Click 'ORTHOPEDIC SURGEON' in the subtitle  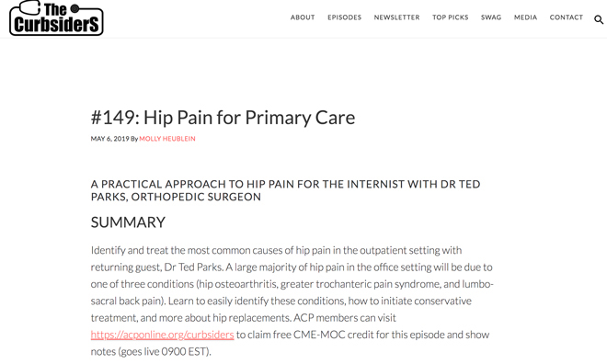click(196, 197)
